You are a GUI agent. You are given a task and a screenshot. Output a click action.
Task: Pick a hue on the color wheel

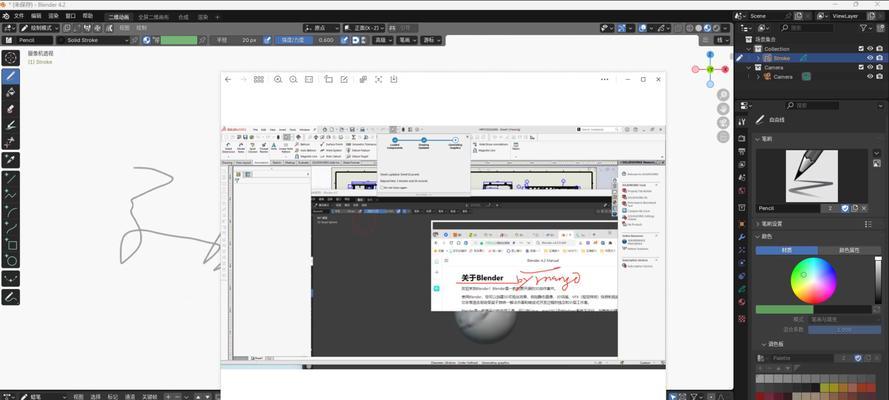click(x=814, y=280)
